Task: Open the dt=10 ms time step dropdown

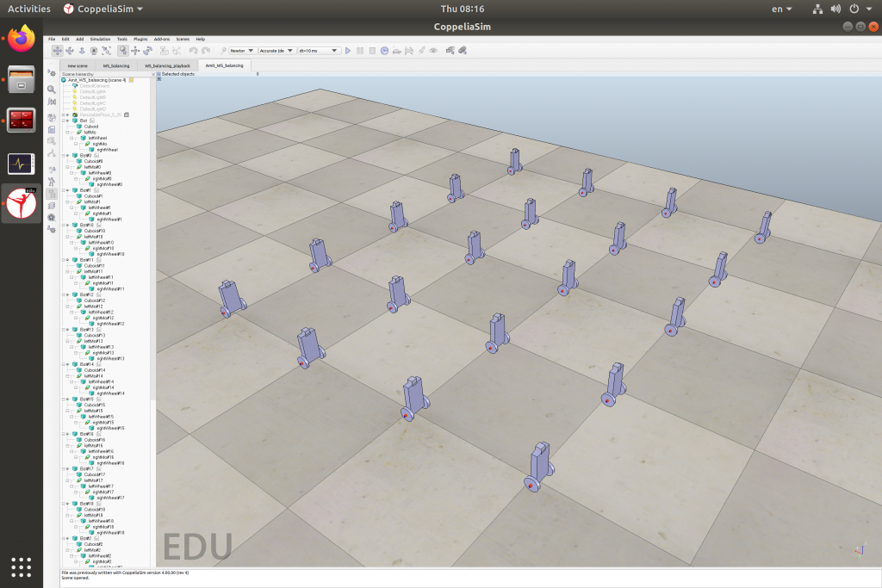Action: coord(319,51)
